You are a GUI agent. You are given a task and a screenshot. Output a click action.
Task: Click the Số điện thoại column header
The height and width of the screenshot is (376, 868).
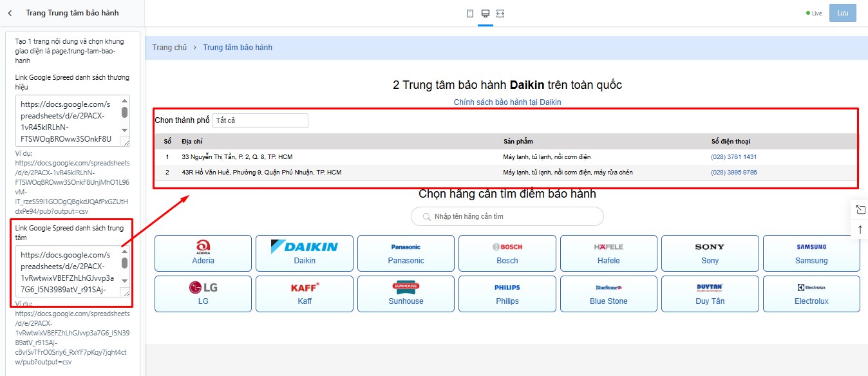[730, 142]
